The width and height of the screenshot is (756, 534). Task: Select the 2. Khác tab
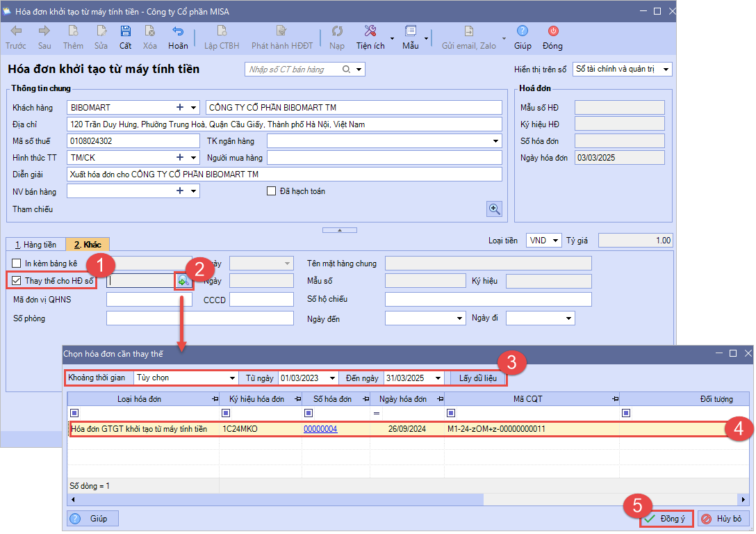(x=88, y=245)
